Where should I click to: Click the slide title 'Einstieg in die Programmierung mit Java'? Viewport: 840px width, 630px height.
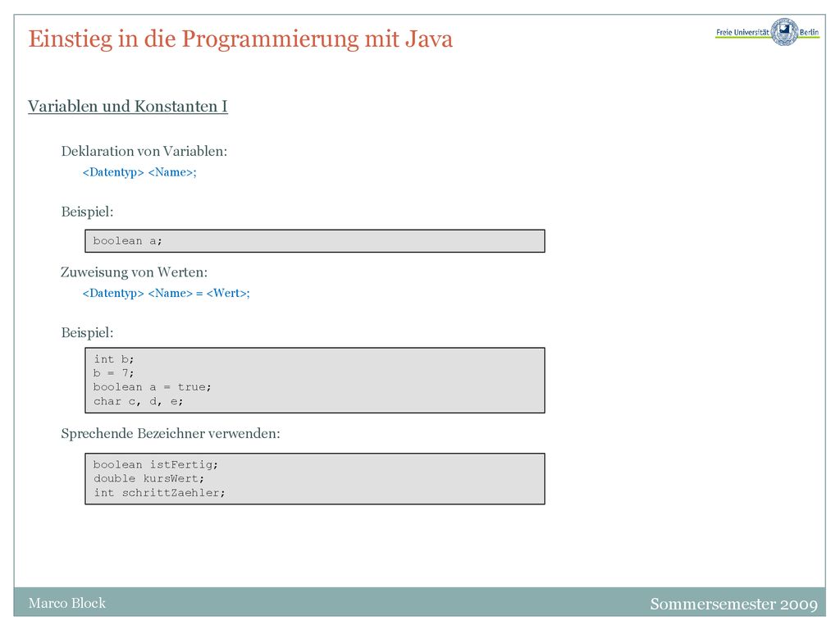click(240, 39)
